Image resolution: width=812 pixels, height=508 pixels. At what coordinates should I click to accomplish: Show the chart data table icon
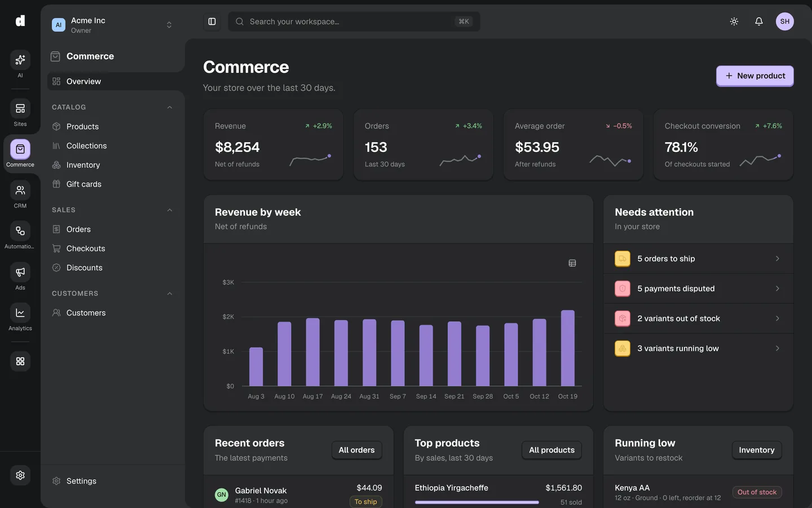point(572,263)
